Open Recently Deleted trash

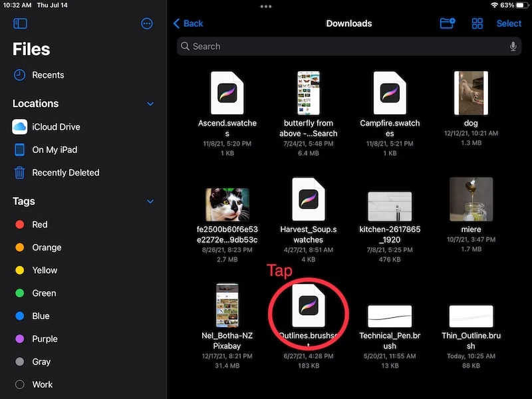[x=57, y=172]
